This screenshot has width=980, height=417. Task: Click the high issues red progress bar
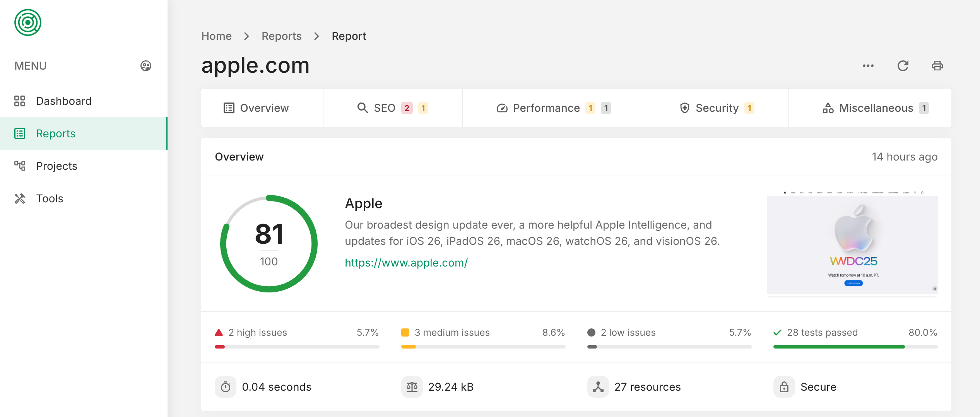coord(297,347)
